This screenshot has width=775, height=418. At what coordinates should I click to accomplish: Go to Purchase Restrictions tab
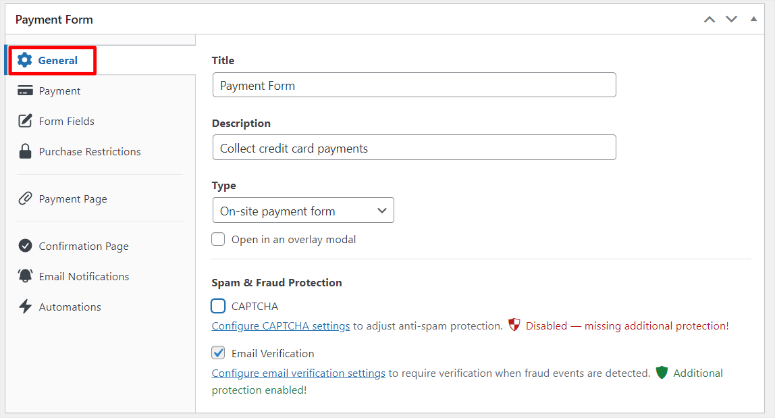pos(90,152)
